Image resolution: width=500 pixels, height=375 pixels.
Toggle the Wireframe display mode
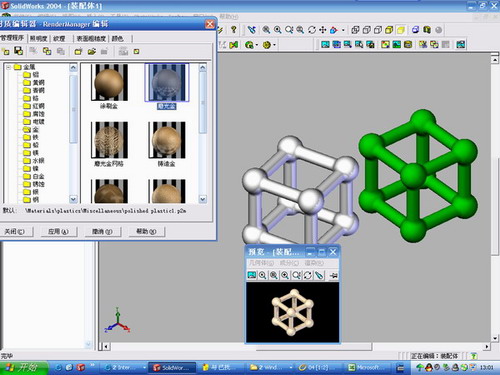tap(355, 30)
